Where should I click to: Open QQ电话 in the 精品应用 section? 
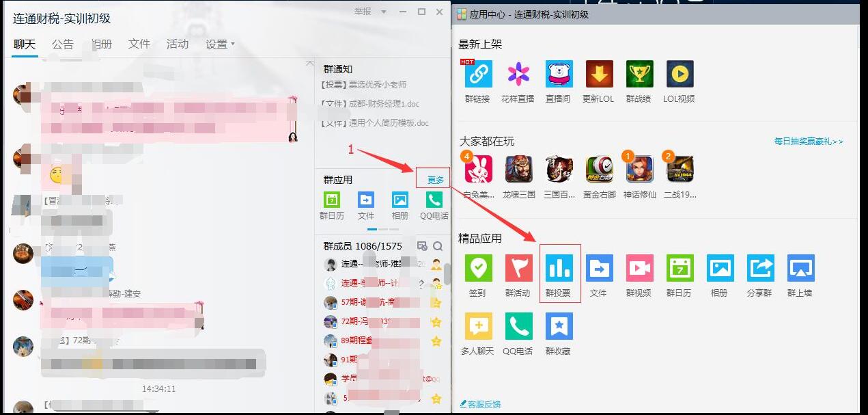point(518,326)
